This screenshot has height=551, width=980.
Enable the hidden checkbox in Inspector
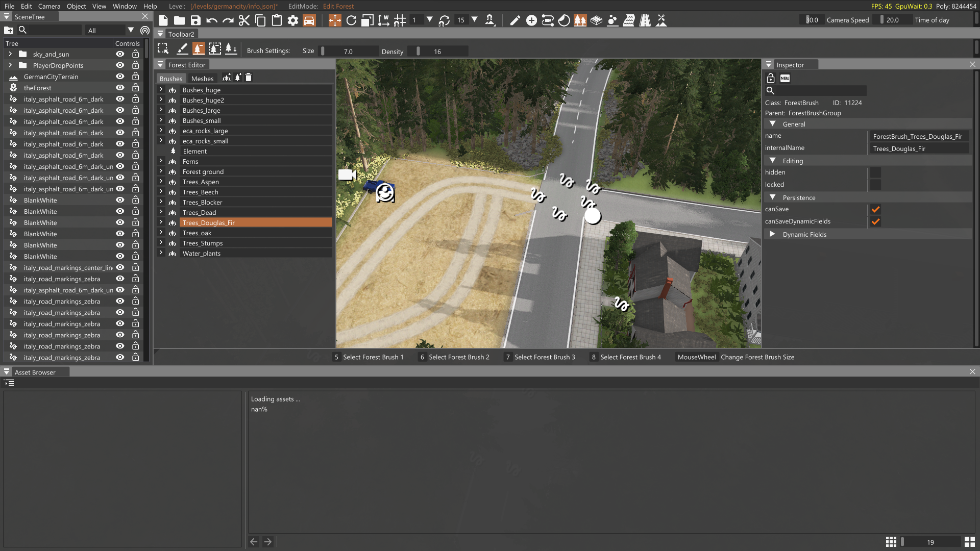point(875,172)
